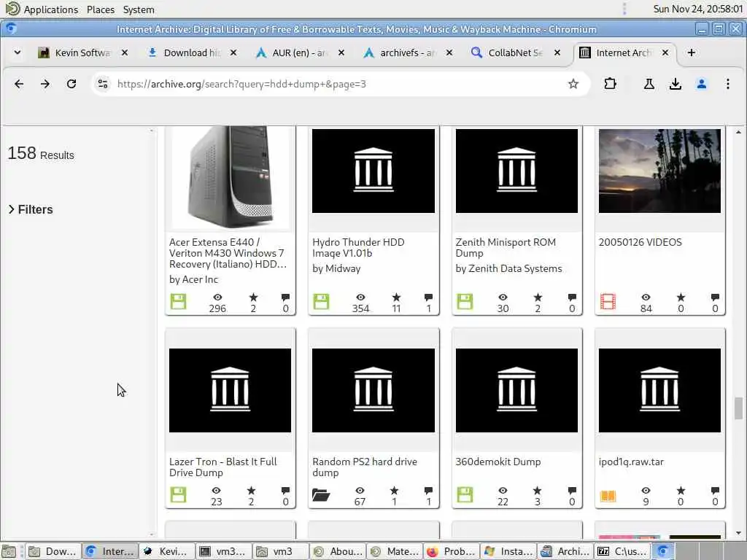Click the software floppy icon on Zenith Minisport
The height and width of the screenshot is (560, 747).
coord(465,301)
